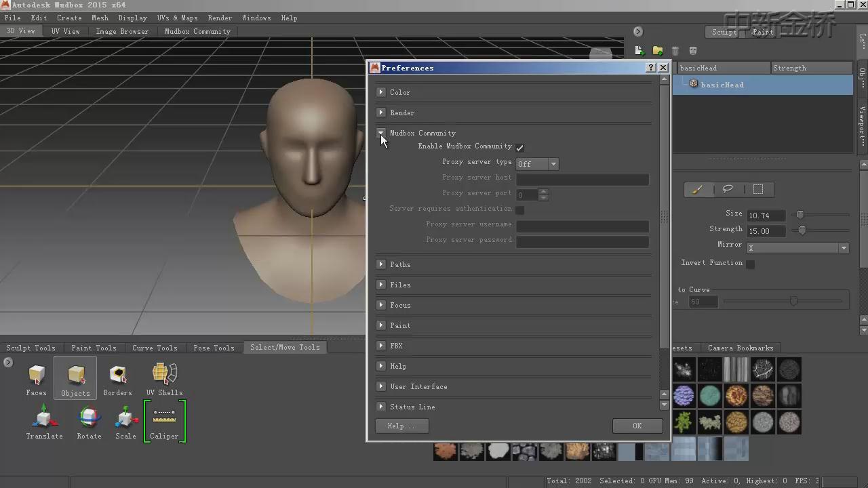Choose the Borders selection tool
This screenshot has width=868, height=488.
click(117, 380)
